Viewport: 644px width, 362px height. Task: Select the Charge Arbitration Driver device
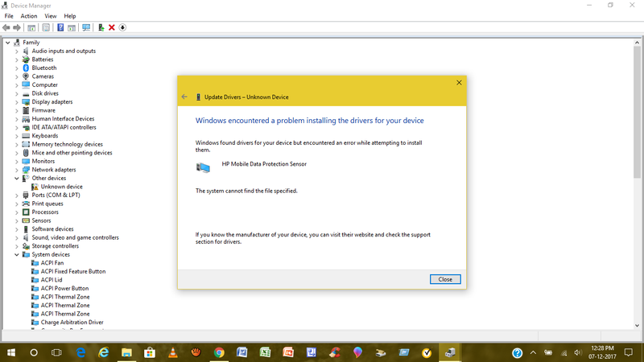tap(72, 323)
